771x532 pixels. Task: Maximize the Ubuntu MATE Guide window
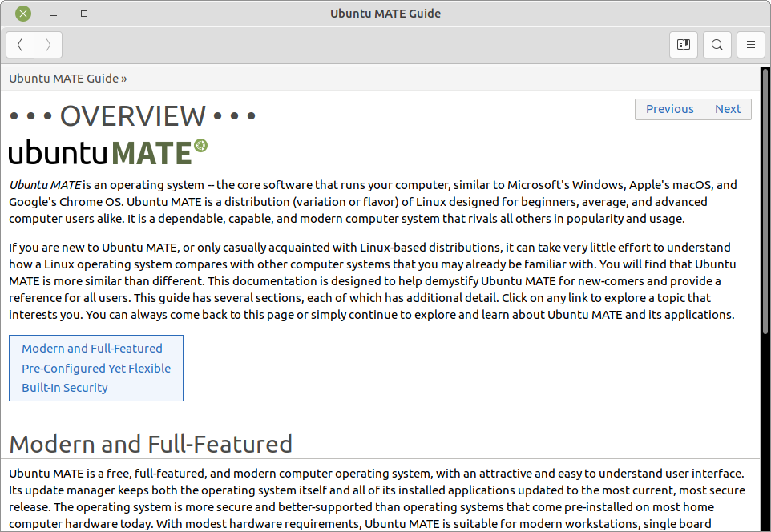coord(83,13)
